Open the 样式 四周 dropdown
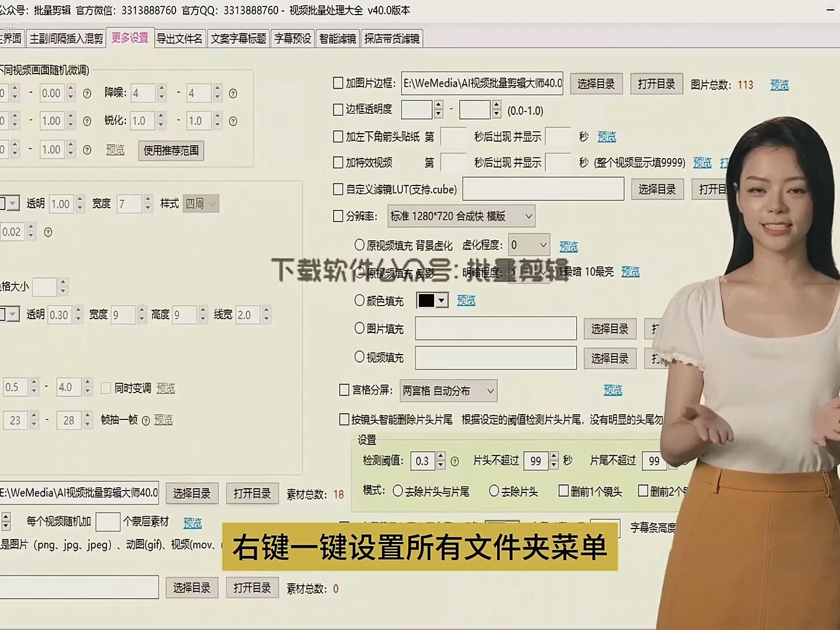Image resolution: width=840 pixels, height=630 pixels. [201, 204]
